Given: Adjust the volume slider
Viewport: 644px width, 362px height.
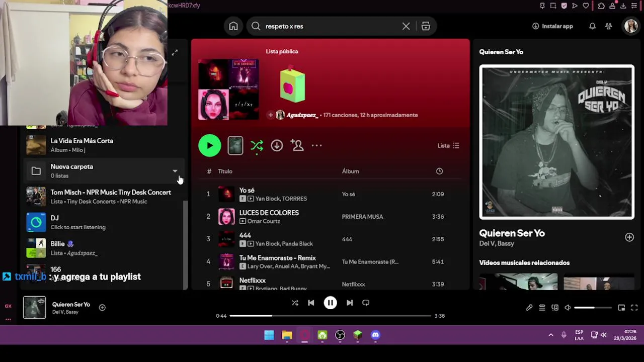Looking at the screenshot, I should click(x=593, y=308).
